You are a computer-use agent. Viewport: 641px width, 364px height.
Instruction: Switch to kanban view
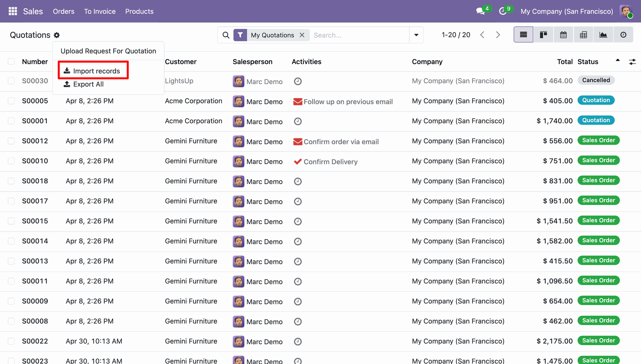tap(544, 35)
